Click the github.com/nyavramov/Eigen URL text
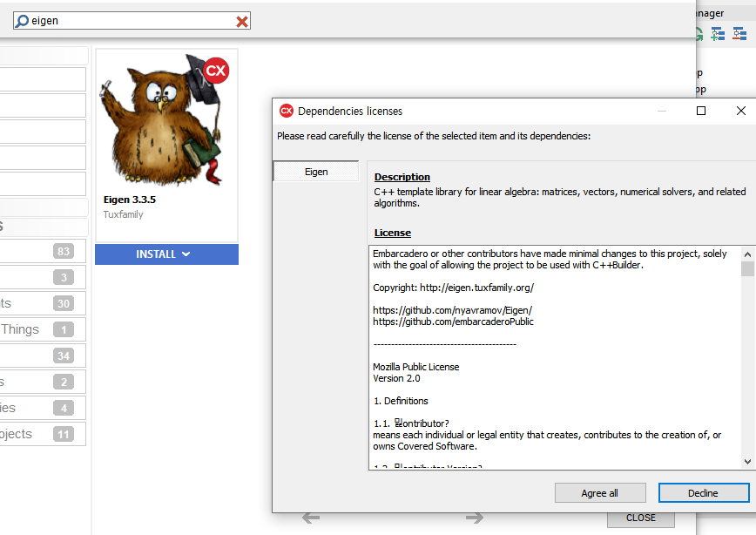This screenshot has width=756, height=535. [452, 310]
